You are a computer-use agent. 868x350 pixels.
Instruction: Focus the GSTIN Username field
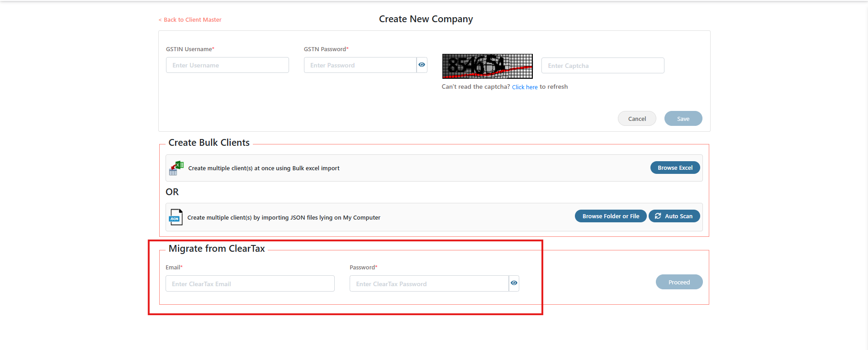tap(227, 65)
